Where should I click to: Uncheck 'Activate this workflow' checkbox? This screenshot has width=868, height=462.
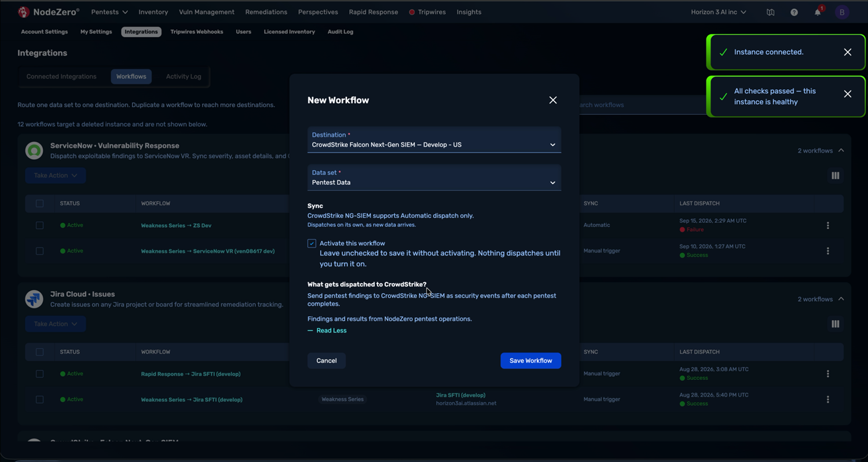[x=312, y=243]
